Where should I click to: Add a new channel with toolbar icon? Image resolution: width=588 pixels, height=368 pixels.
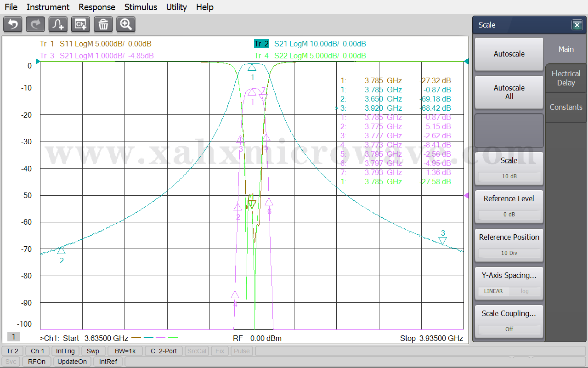tap(81, 24)
